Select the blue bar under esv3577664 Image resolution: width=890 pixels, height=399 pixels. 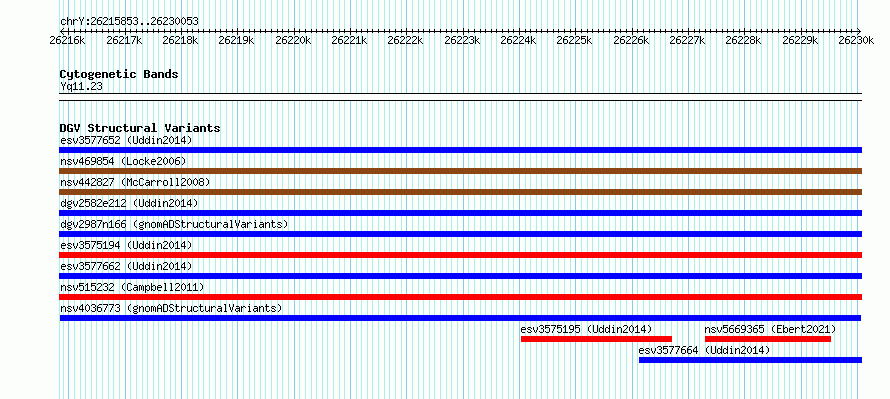pos(750,360)
